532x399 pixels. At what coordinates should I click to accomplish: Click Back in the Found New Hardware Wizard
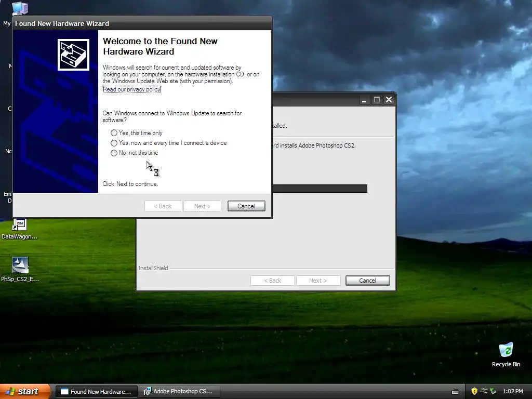click(x=163, y=206)
